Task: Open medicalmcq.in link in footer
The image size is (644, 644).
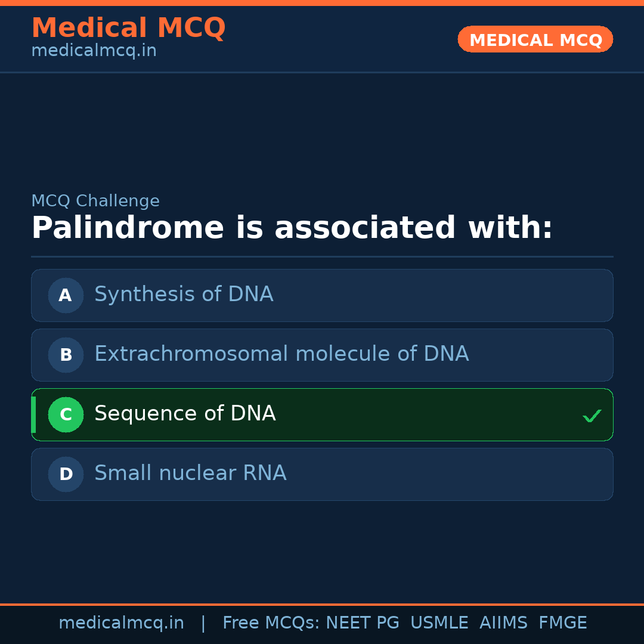Action: pyautogui.click(x=121, y=623)
